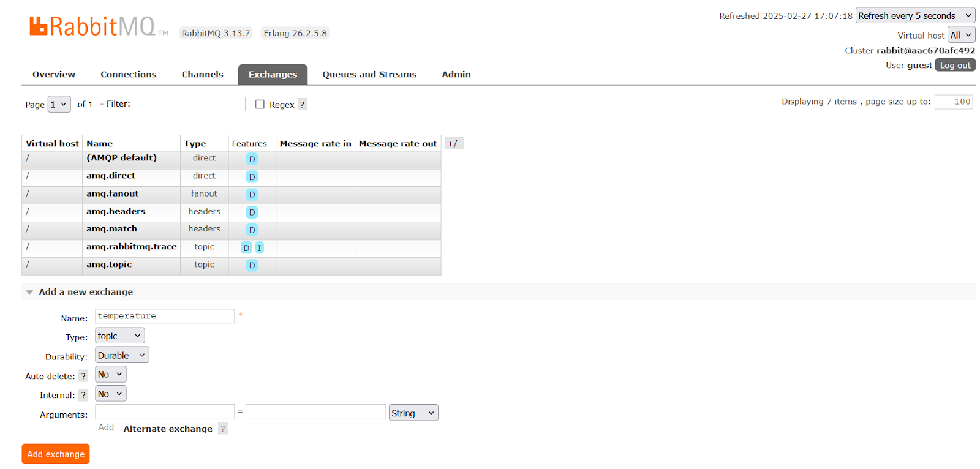Screen dimensions: 980x469
Task: Click the D feature badge for amq.topic
Action: (252, 266)
